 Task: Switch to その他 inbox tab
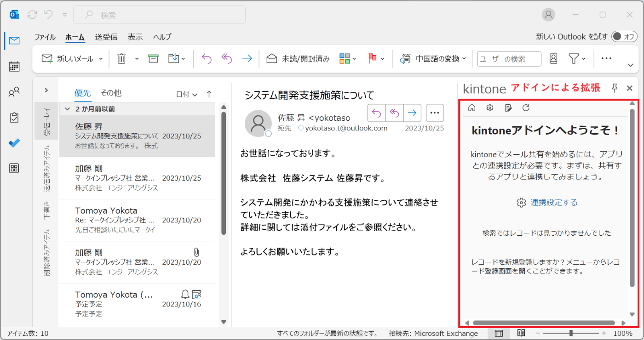[111, 93]
